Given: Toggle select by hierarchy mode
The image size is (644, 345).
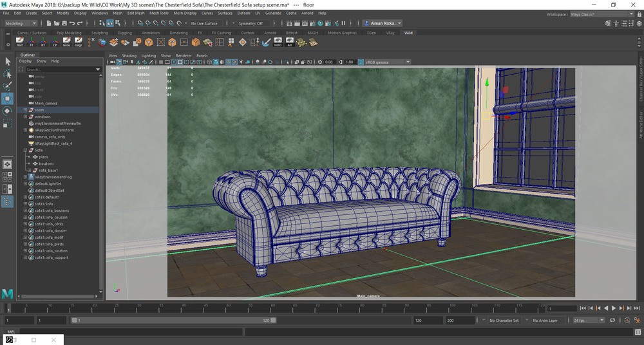Looking at the screenshot, I should (102, 23).
